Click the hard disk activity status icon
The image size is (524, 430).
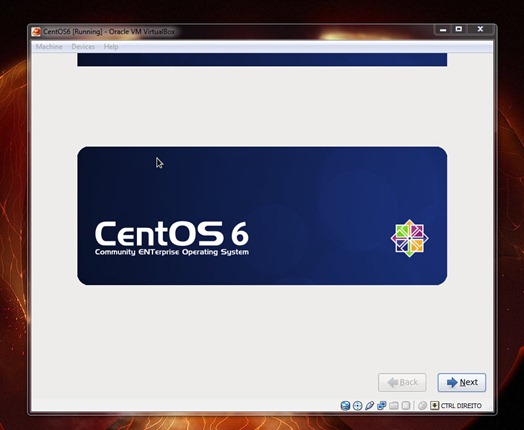345,406
